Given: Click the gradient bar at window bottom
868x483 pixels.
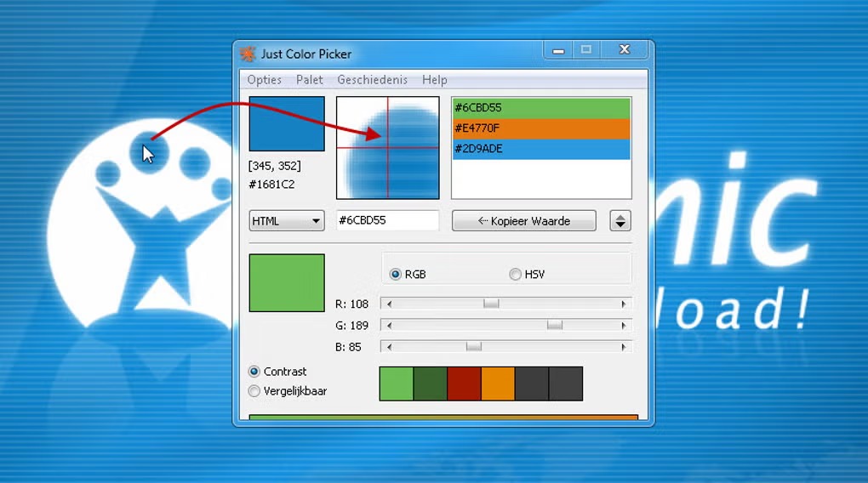Looking at the screenshot, I should pyautogui.click(x=443, y=418).
